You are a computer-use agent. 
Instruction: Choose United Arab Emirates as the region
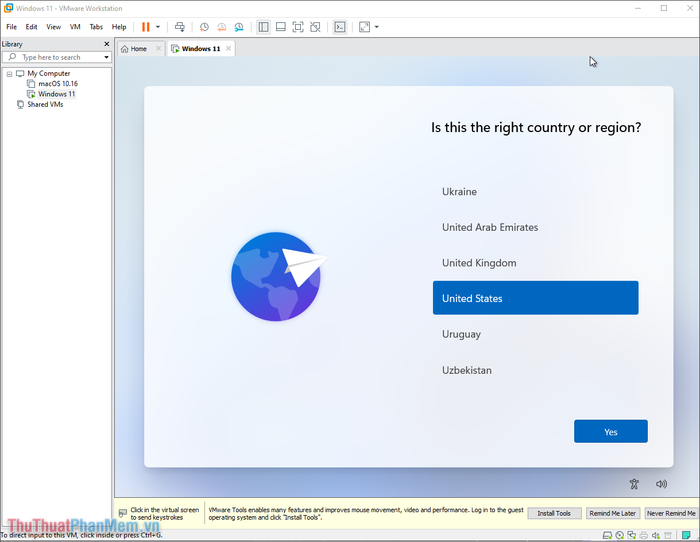tap(535, 227)
